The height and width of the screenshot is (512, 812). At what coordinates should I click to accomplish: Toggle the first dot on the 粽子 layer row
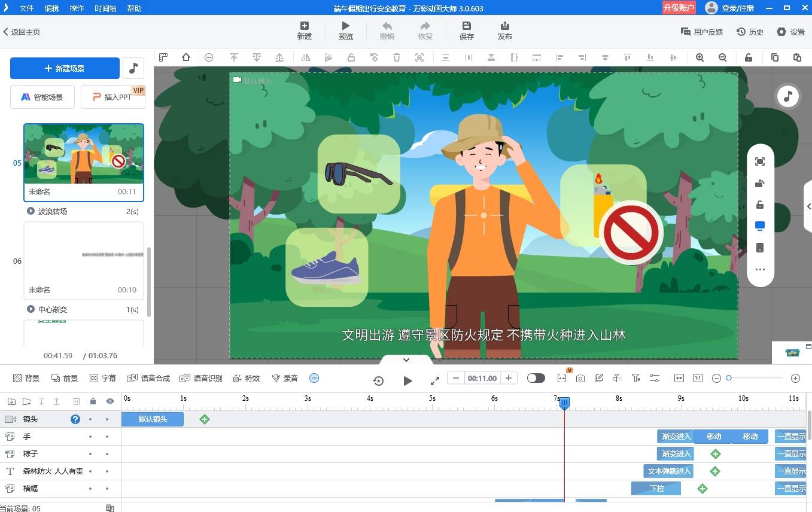90,454
